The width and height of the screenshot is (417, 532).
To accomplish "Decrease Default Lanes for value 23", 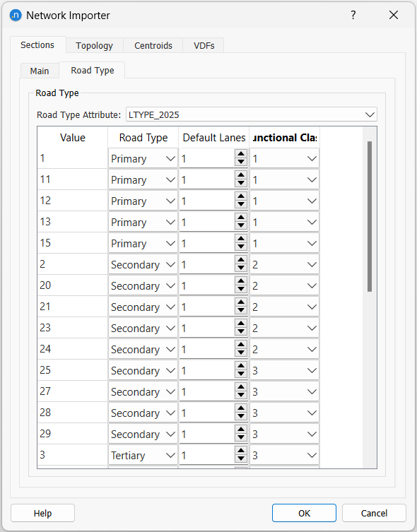I will [241, 332].
